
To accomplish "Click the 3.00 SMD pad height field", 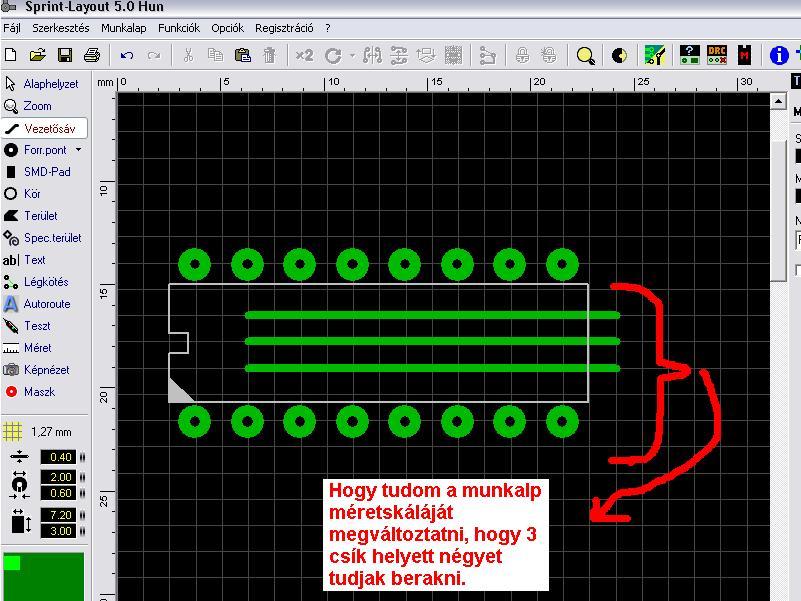I will pyautogui.click(x=58, y=530).
